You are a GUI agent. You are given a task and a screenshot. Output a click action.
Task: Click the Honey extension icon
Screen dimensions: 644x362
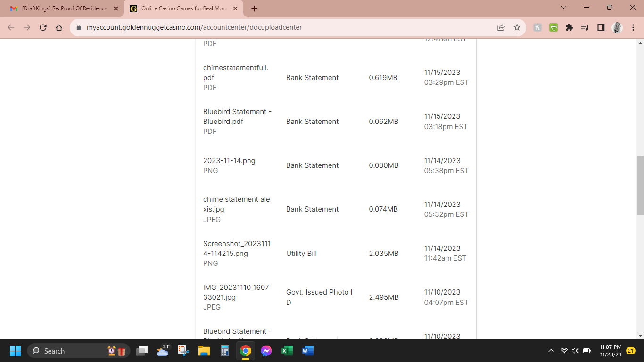coord(537,27)
